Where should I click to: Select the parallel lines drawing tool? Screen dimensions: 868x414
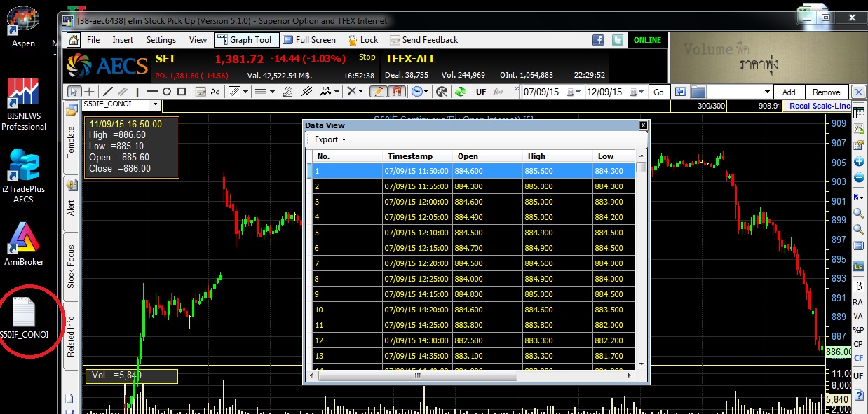123,92
